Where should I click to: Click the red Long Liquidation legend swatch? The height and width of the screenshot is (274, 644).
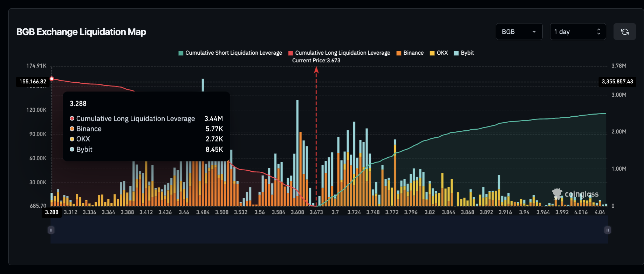click(290, 53)
